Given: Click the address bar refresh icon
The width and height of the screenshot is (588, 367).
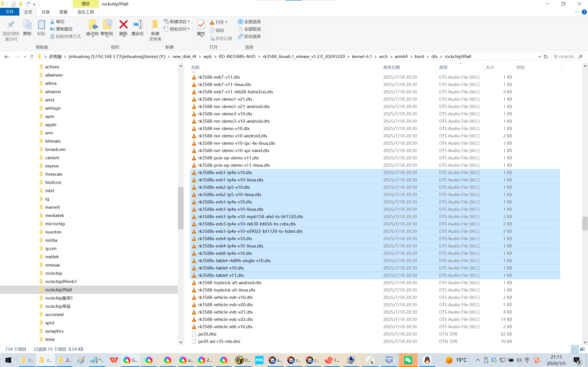Looking at the screenshot, I should pyautogui.click(x=546, y=57).
